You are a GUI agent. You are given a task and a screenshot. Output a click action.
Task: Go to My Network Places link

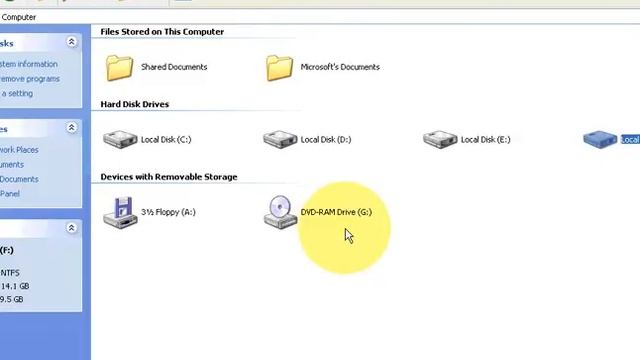[x=19, y=150]
